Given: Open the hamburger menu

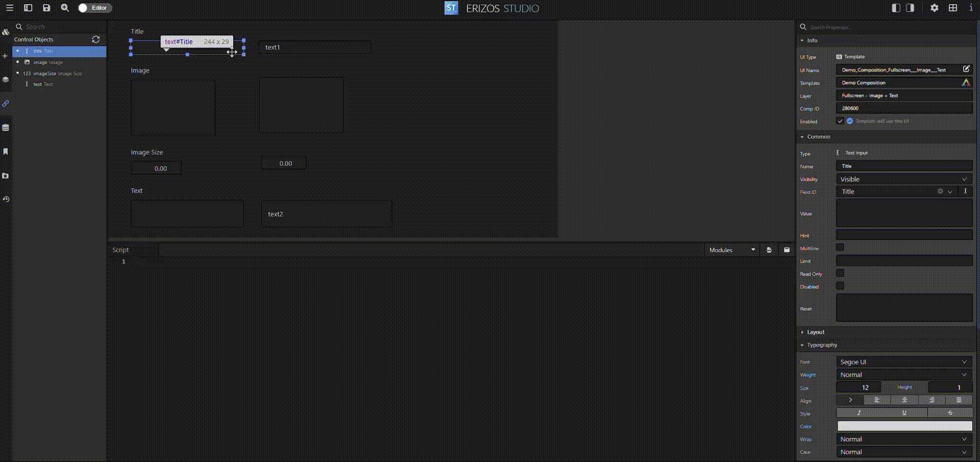Looking at the screenshot, I should [x=9, y=8].
